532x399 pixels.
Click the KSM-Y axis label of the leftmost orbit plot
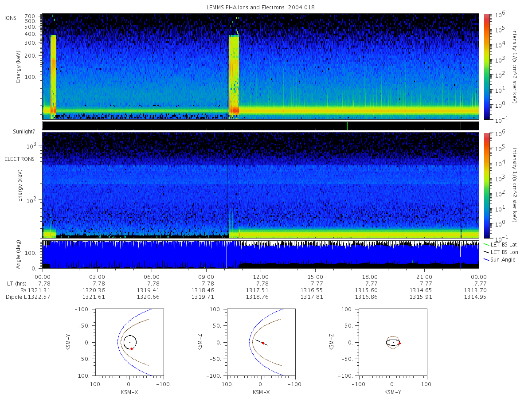tap(68, 343)
